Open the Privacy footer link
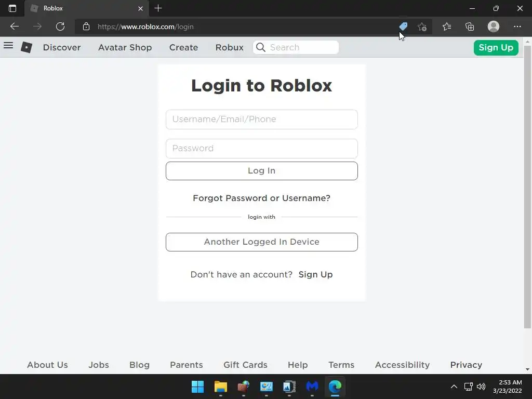Viewport: 532px width, 399px height. point(466,365)
